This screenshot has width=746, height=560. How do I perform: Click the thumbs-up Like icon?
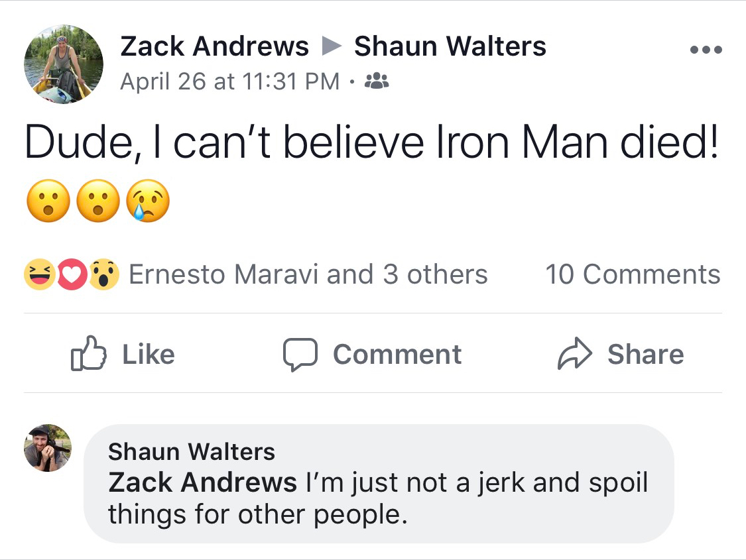tap(88, 354)
